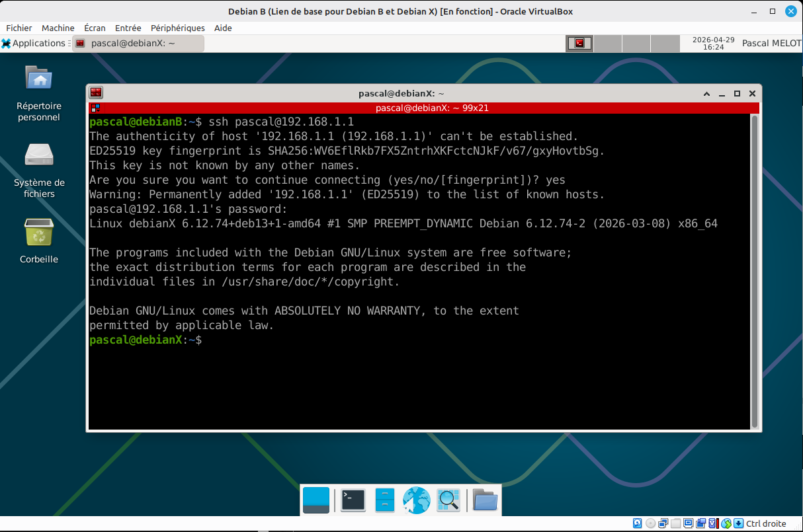This screenshot has height=532, width=803.
Task: Minimize the VirtualBox window
Action: (x=754, y=11)
